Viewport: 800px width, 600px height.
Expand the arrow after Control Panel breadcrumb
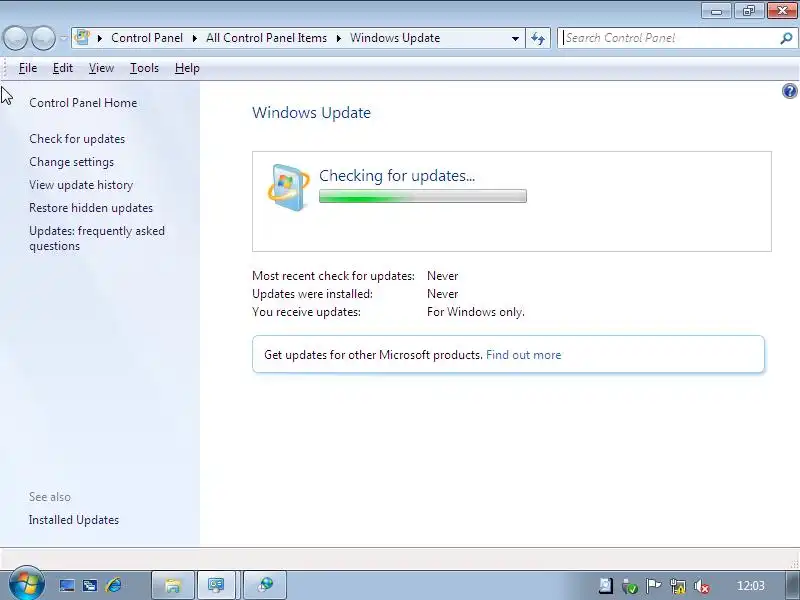click(x=194, y=38)
